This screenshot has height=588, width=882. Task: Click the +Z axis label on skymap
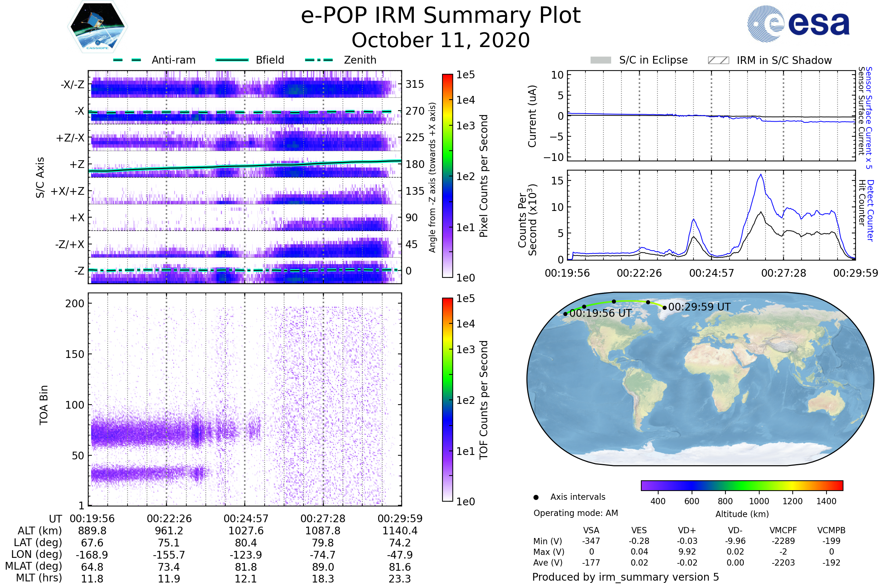pos(77,164)
